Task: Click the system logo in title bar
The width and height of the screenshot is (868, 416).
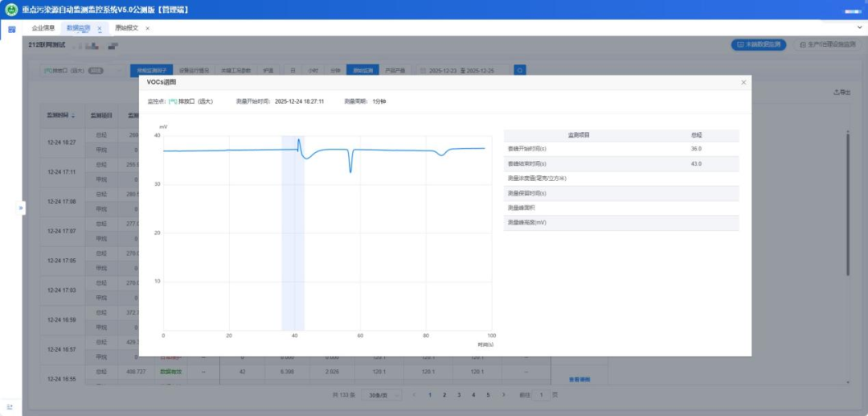Action: (11, 10)
